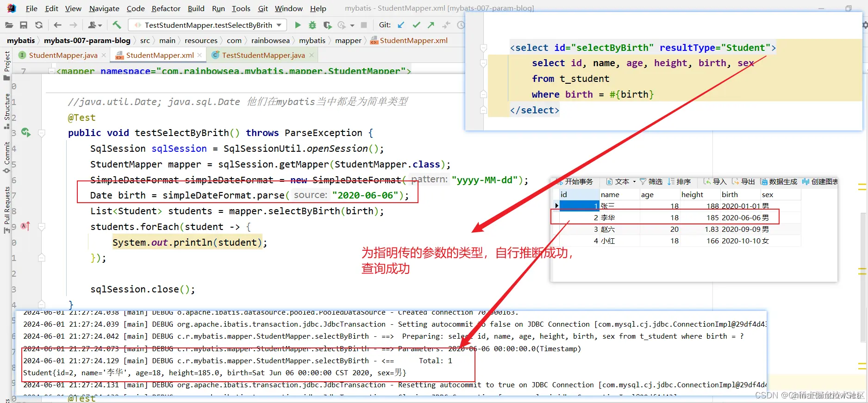Click the Save All disk icon
This screenshot has height=403, width=868.
coord(24,25)
